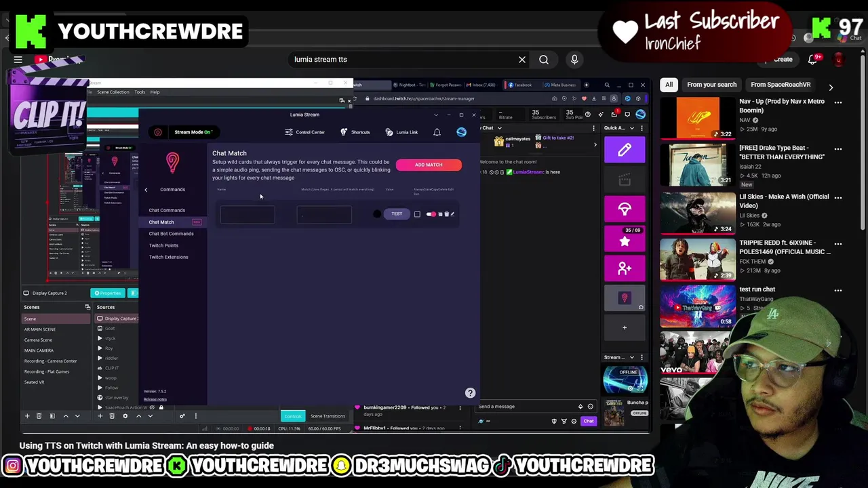The image size is (868, 488).
Task: Open Twitch Extensions in Lumia sidebar
Action: pos(169,257)
